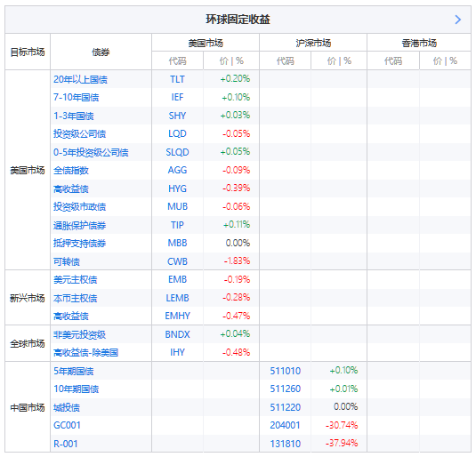The width and height of the screenshot is (476, 457).
Task: Open the 本币主权债 link
Action: point(76,298)
